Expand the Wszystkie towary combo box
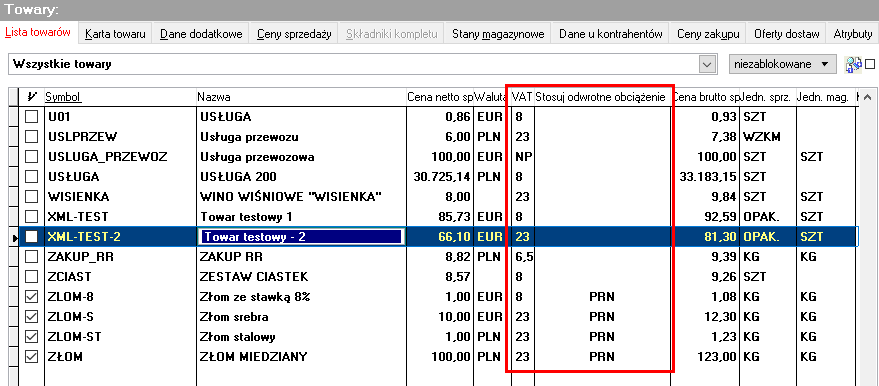Image resolution: width=879 pixels, height=386 pixels. pyautogui.click(x=707, y=64)
